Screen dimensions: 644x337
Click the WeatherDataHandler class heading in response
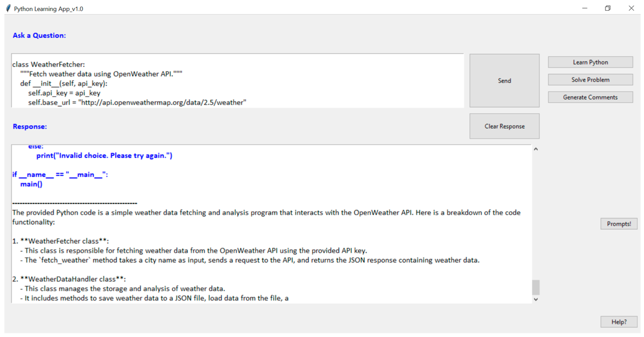pos(72,279)
